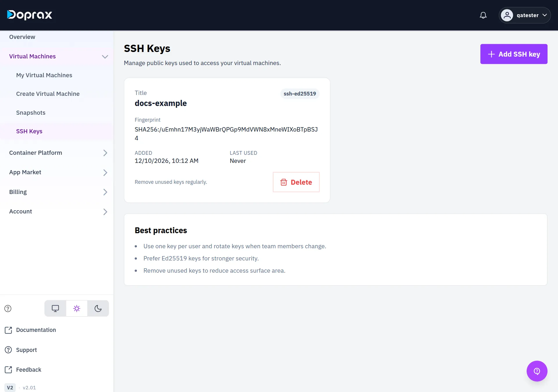Screen dimensions: 558x392
Task: Switch to system theme mode
Action: point(55,308)
